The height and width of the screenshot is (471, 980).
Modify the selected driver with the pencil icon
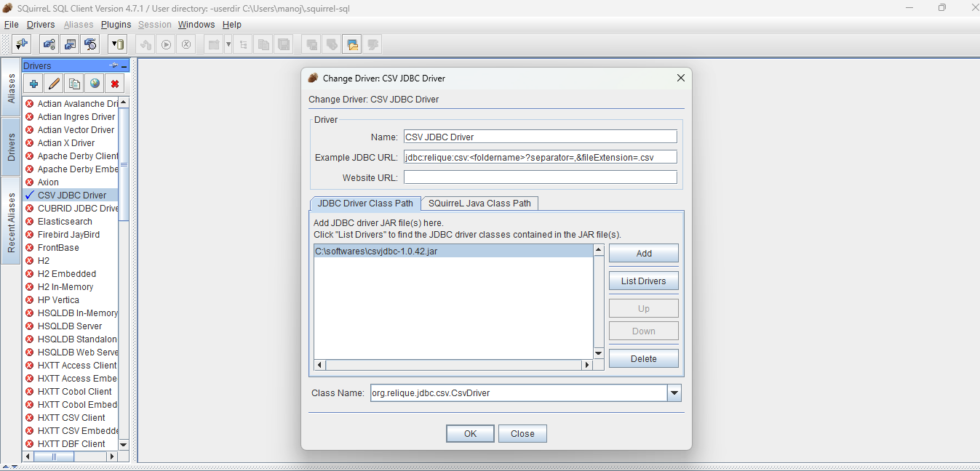(x=54, y=84)
